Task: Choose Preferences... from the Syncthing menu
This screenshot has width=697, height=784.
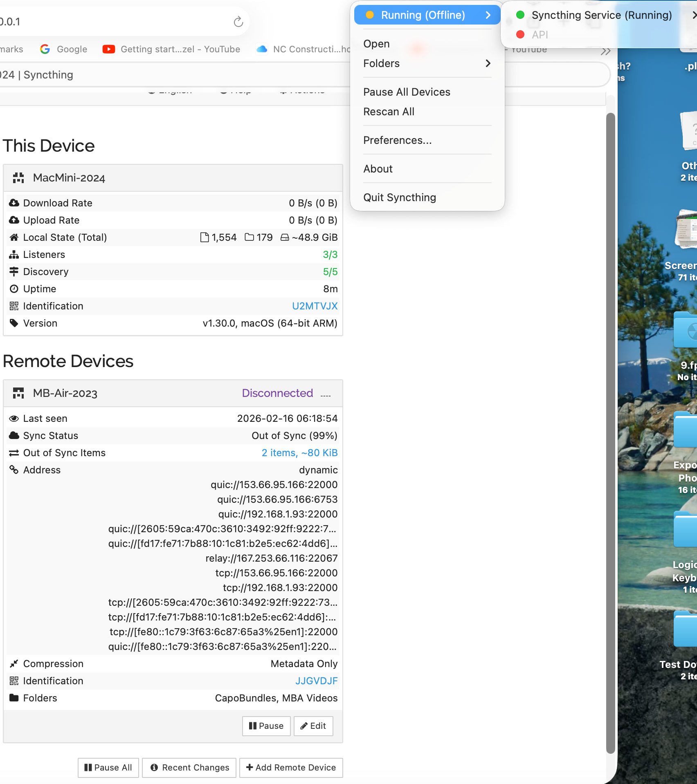Action: [397, 140]
